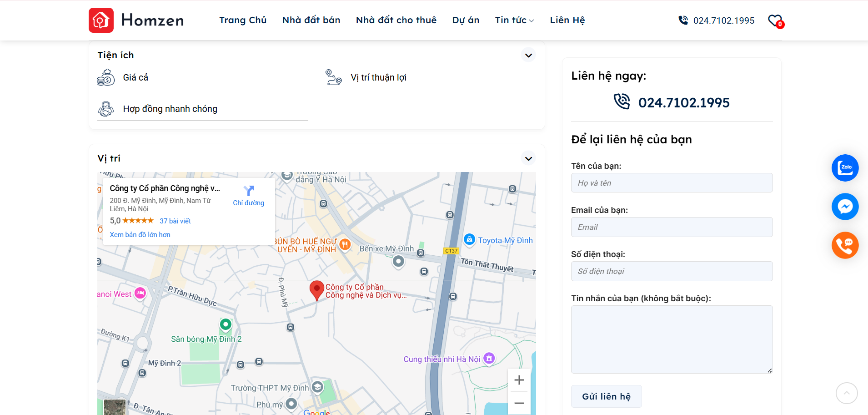Click the Phú mỹ map marker
Image resolution: width=868 pixels, height=415 pixels.
coord(291,404)
